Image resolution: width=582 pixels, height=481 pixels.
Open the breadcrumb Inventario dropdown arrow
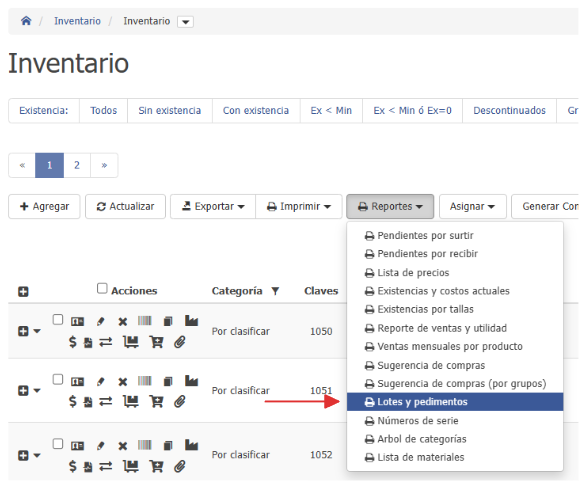click(x=186, y=22)
